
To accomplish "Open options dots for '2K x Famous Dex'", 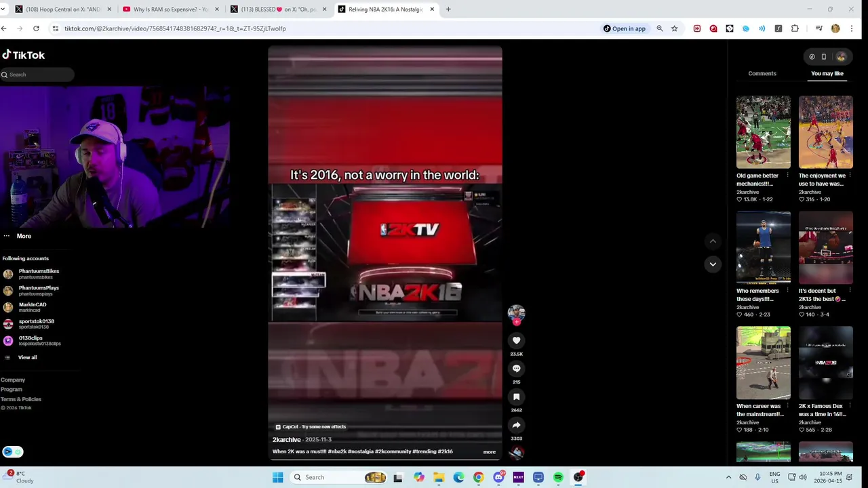I will 850,406.
